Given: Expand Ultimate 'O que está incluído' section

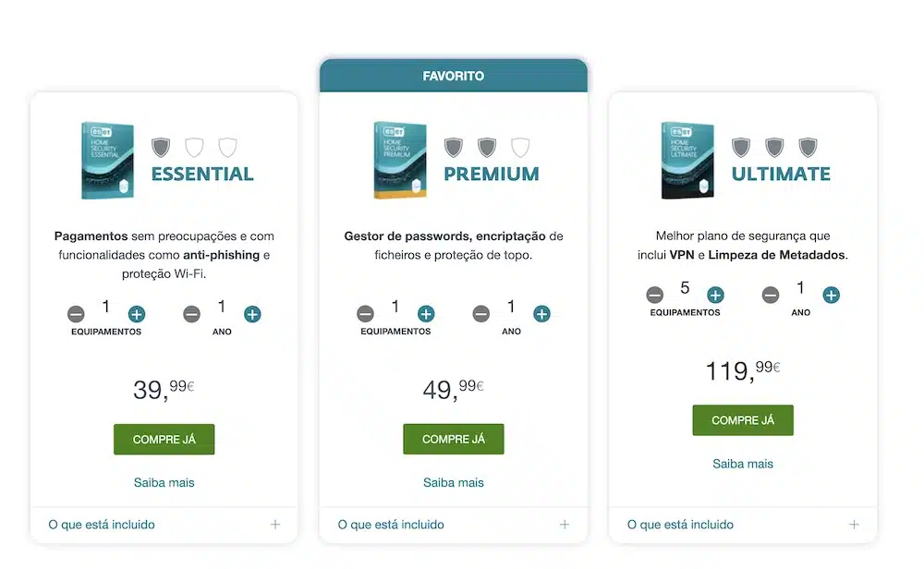Looking at the screenshot, I should [743, 525].
